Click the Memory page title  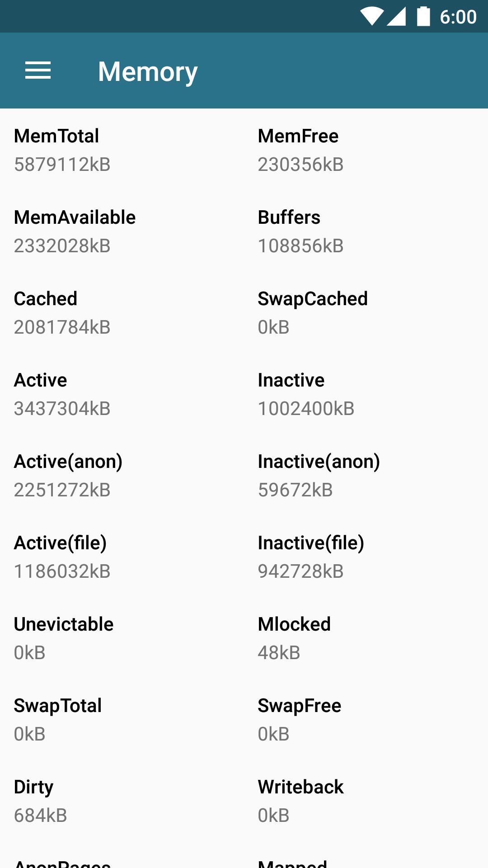point(148,71)
